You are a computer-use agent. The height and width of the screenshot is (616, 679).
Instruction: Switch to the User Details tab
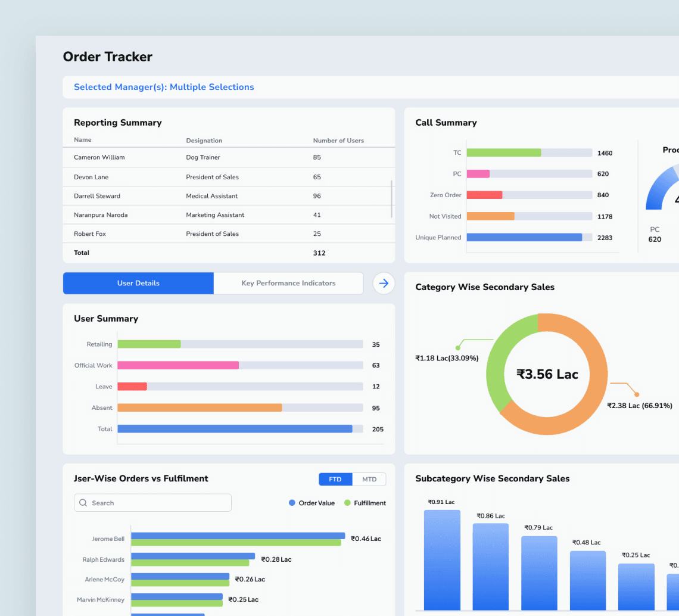[138, 284]
